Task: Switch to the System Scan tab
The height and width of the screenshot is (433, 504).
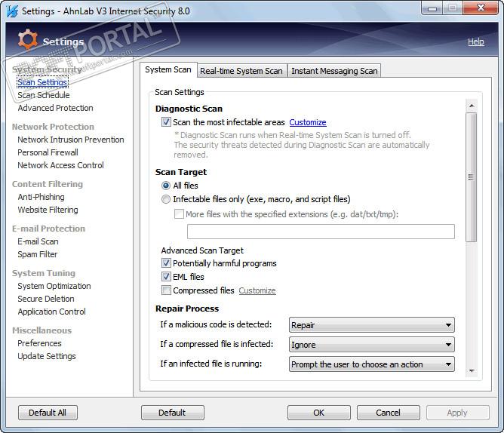Action: [x=168, y=69]
